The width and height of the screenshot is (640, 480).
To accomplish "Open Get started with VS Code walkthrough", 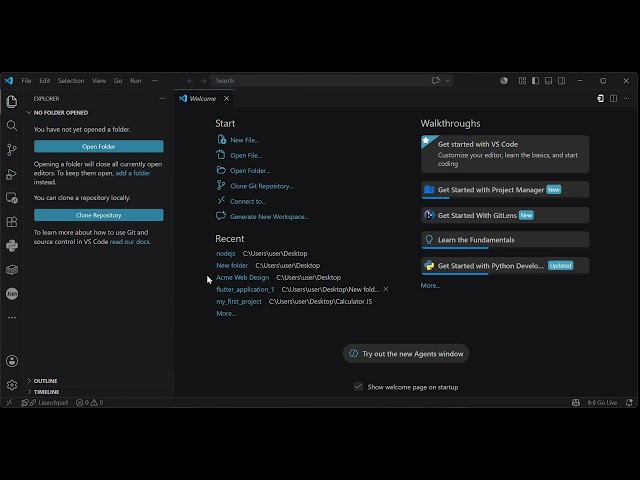I will click(x=505, y=154).
